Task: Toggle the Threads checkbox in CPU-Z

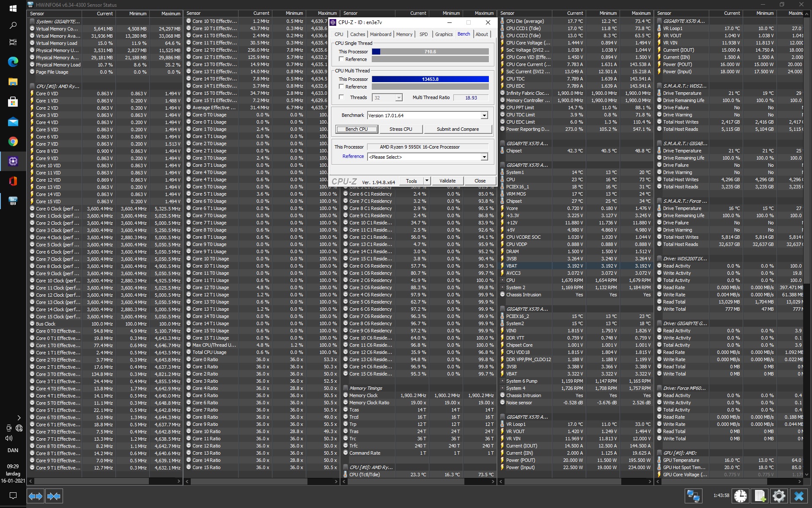Action: click(x=341, y=97)
